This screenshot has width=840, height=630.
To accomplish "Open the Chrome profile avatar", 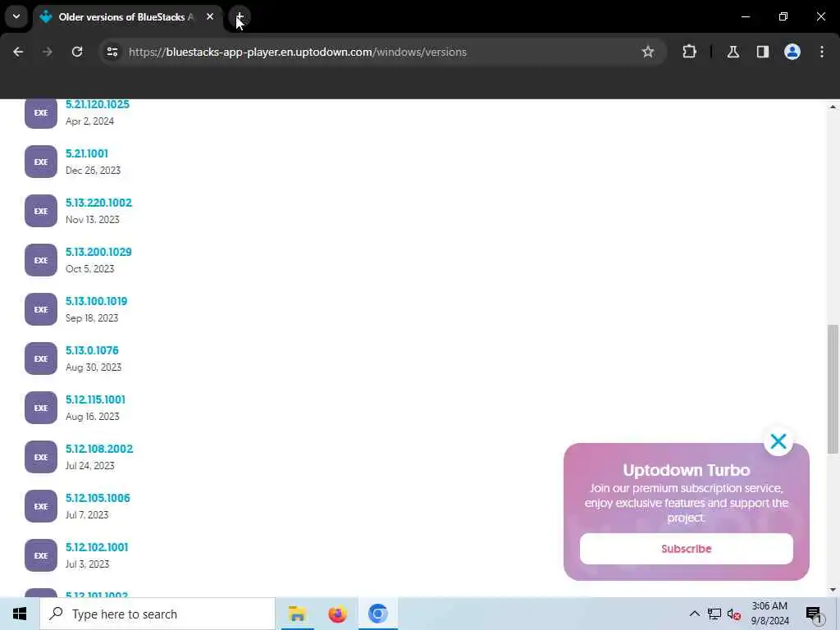I will (x=792, y=52).
